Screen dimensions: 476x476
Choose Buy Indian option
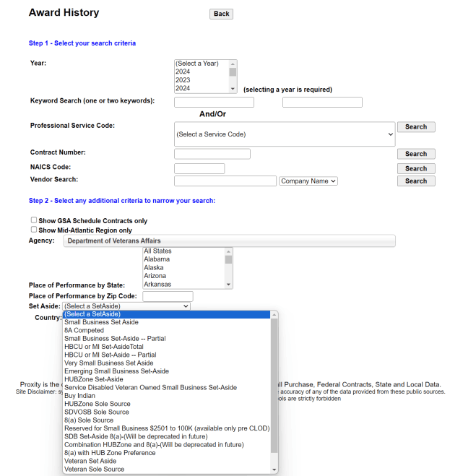point(166,396)
